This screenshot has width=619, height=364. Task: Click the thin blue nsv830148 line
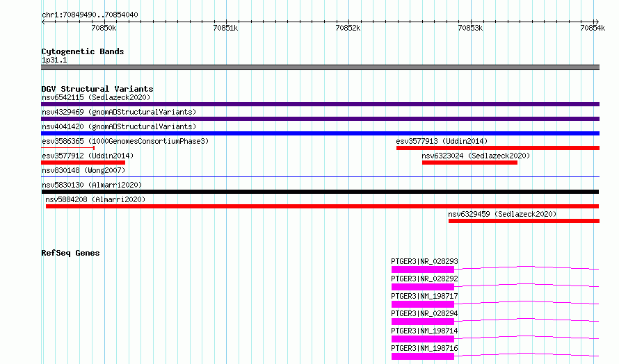click(x=320, y=176)
